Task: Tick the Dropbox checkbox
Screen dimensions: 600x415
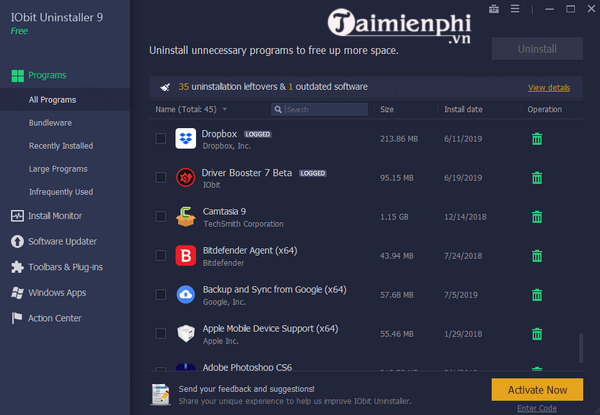Action: click(x=161, y=138)
